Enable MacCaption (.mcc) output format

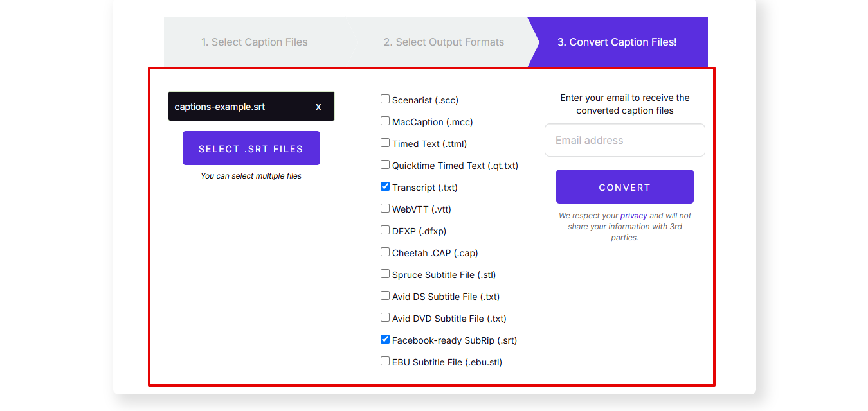(x=384, y=121)
